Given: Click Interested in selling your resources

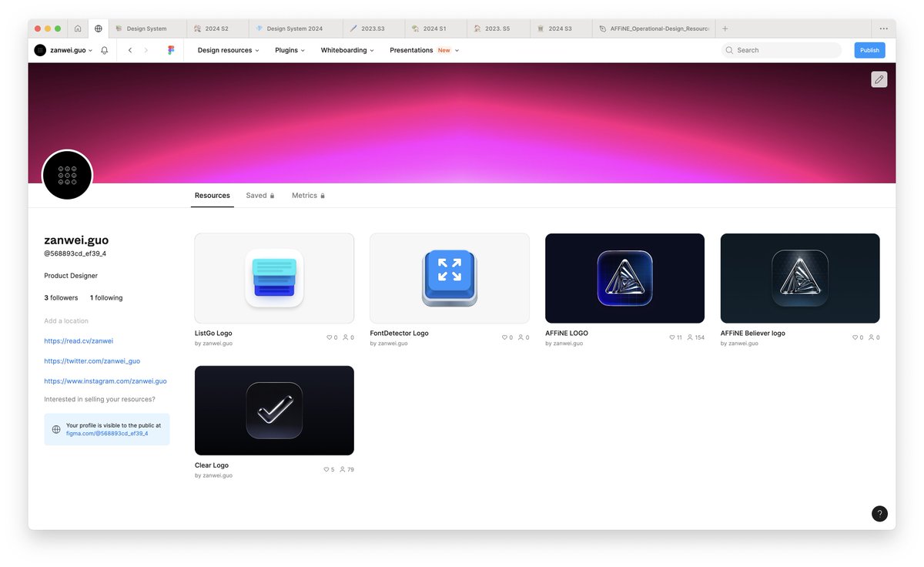Looking at the screenshot, I should pyautogui.click(x=99, y=399).
